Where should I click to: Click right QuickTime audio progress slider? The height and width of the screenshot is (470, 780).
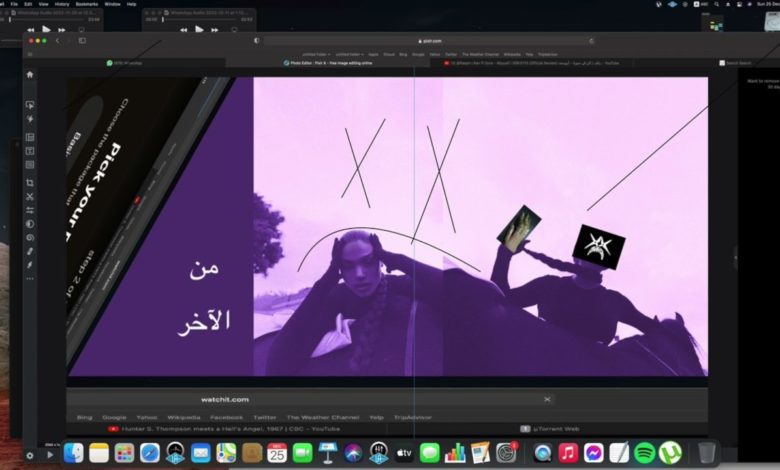[x=200, y=20]
